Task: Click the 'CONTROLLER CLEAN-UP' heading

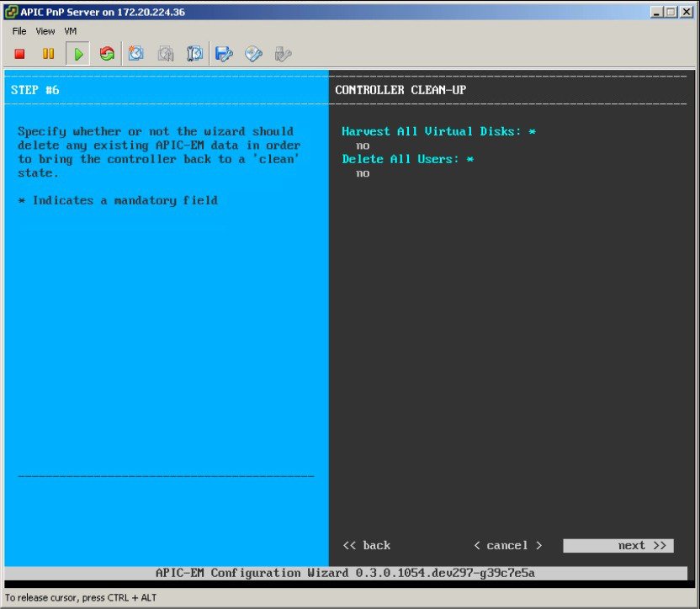Action: pyautogui.click(x=400, y=90)
